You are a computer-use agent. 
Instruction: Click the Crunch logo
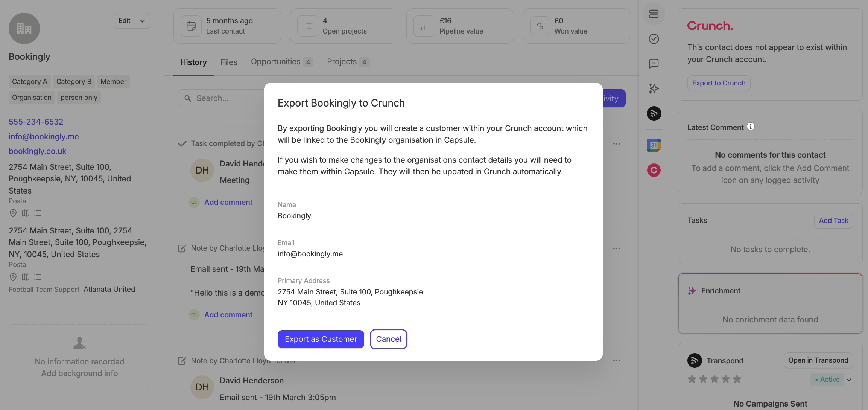[710, 26]
